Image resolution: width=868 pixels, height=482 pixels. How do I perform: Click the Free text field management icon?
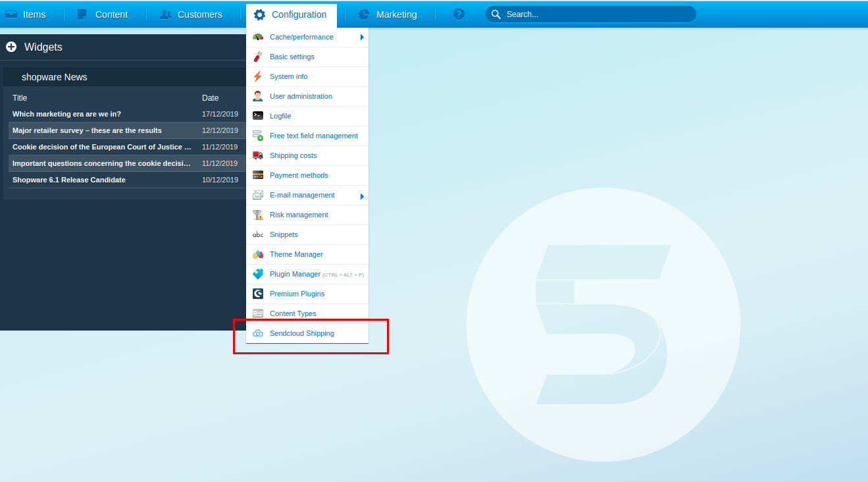(258, 136)
